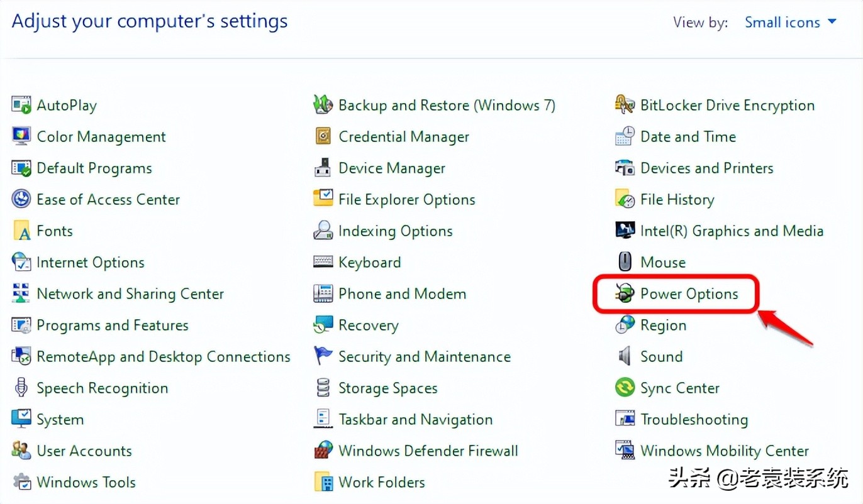Screen dimensions: 863x504
Task: Click the Region globe clock icon
Action: [x=625, y=325]
